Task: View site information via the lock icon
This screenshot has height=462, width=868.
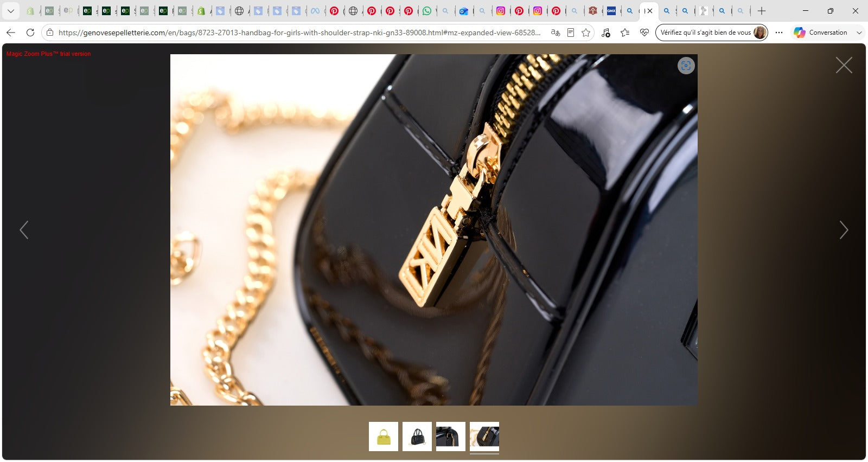Action: coord(50,33)
